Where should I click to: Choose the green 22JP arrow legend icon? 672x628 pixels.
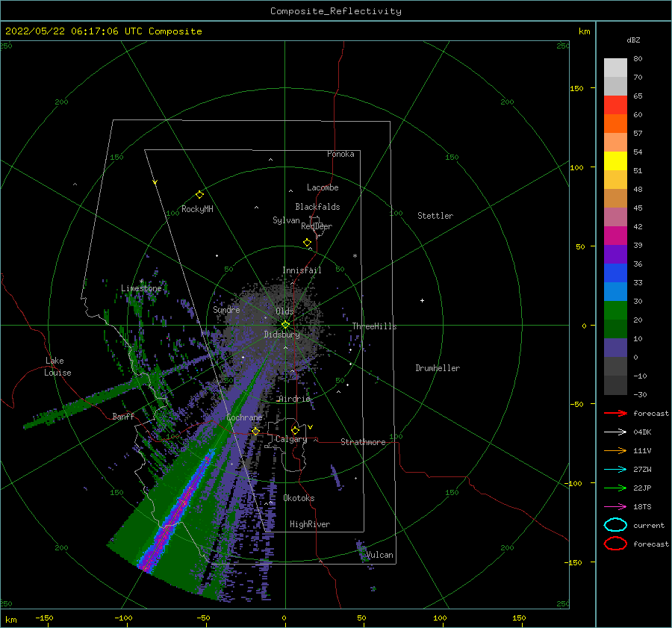pos(615,488)
